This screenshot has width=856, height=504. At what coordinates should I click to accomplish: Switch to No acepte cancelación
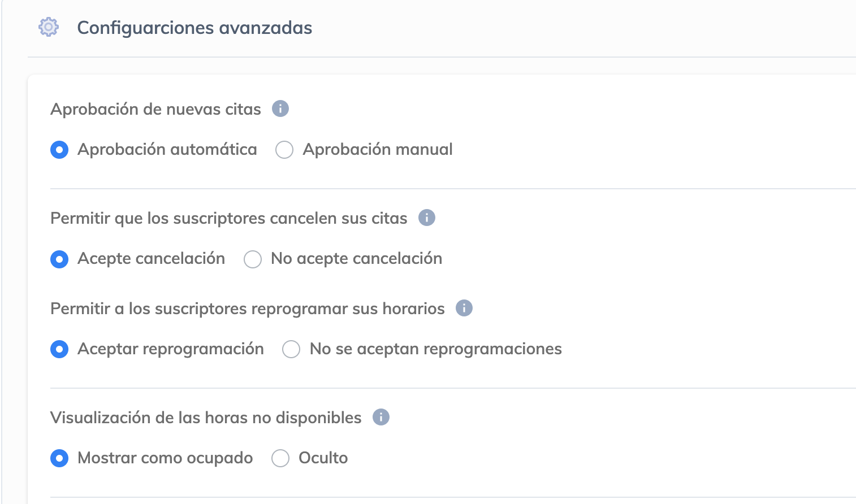[253, 259]
